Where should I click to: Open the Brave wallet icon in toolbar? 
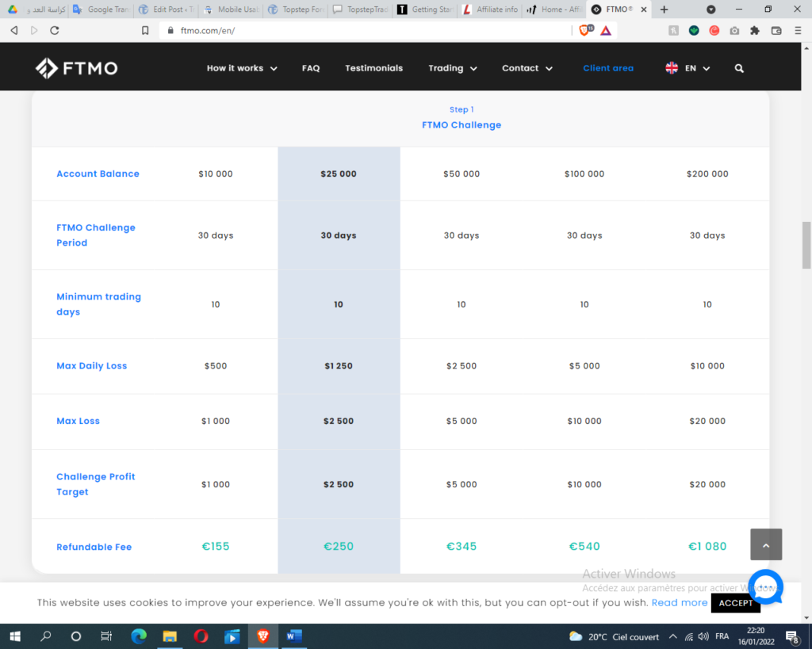pyautogui.click(x=776, y=31)
